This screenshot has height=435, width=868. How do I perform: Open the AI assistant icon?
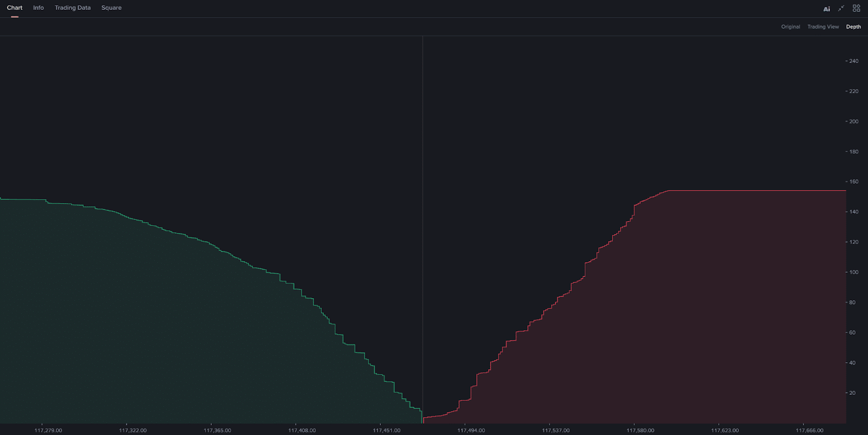[826, 9]
